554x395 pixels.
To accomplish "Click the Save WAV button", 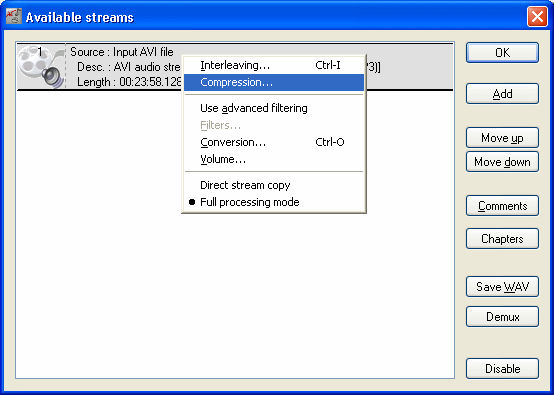I will tap(502, 287).
